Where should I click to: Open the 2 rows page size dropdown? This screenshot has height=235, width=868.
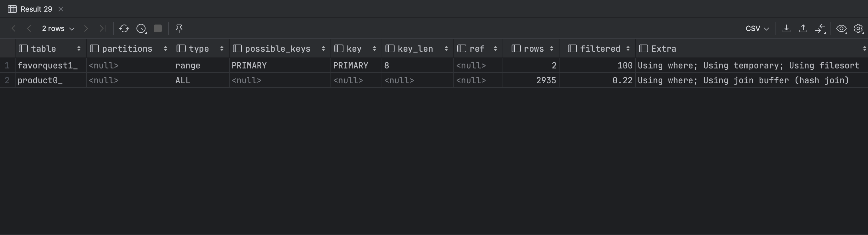coord(58,29)
